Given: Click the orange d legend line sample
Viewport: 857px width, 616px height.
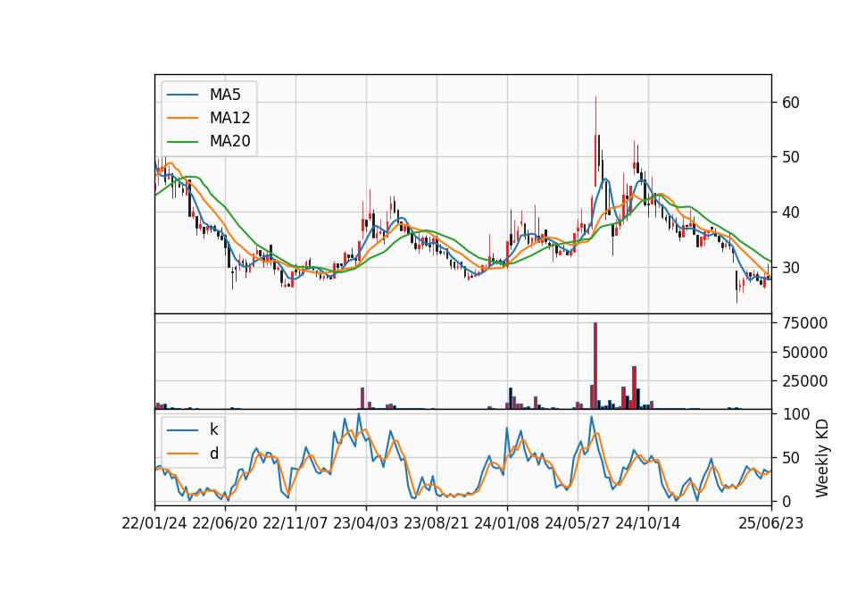Looking at the screenshot, I should [182, 454].
